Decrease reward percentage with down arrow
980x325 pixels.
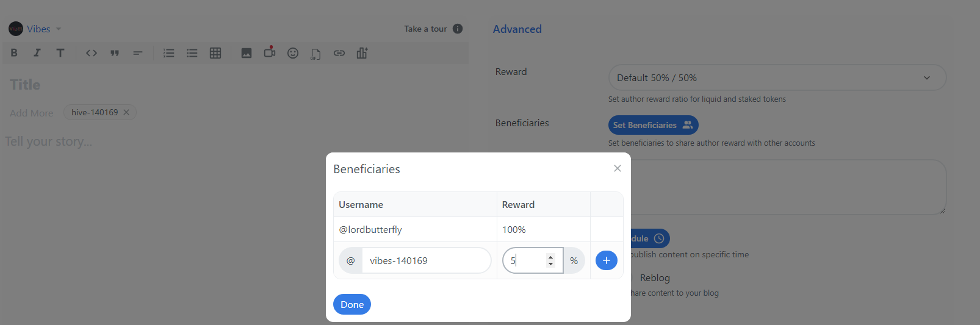pyautogui.click(x=550, y=264)
